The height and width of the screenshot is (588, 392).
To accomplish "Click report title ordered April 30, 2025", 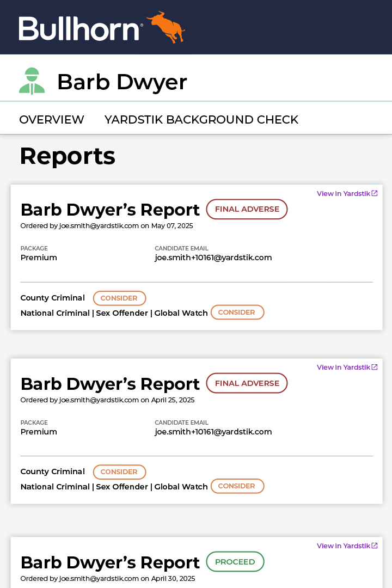I will [x=110, y=562].
